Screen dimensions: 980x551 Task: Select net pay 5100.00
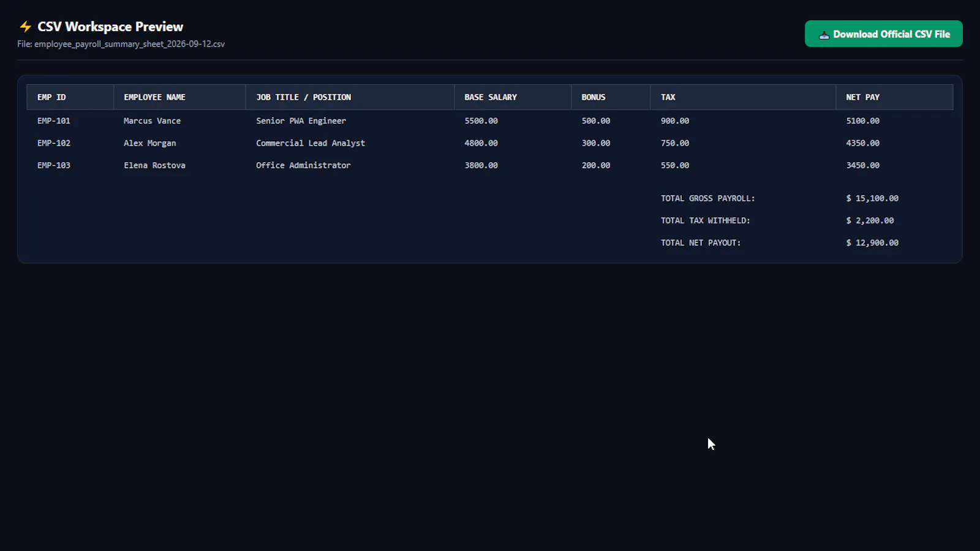point(863,121)
